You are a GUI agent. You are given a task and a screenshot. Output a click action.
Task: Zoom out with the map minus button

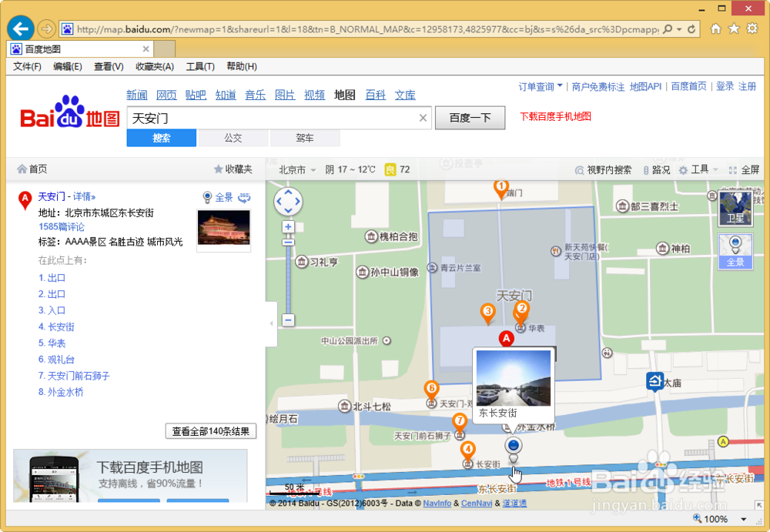click(288, 320)
